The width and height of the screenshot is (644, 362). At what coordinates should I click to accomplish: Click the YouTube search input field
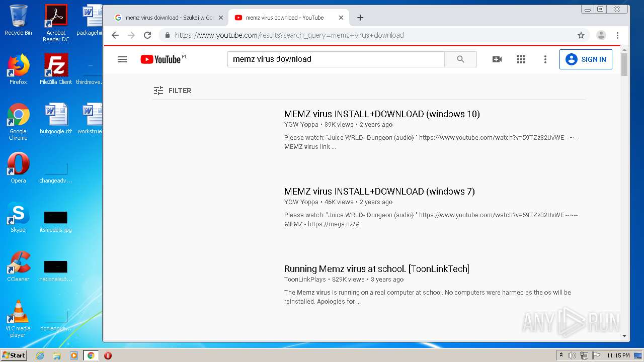click(x=336, y=59)
